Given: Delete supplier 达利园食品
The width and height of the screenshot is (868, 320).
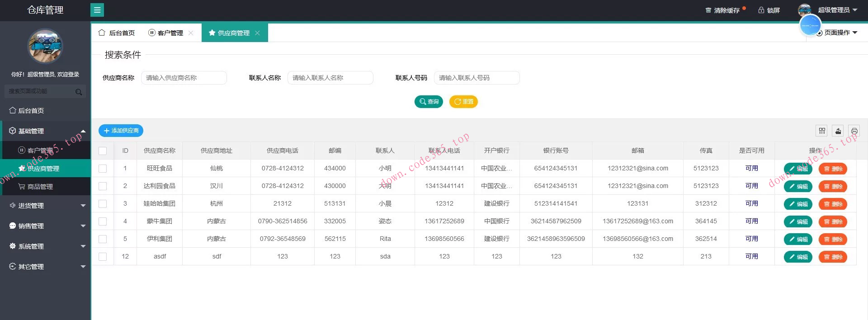Looking at the screenshot, I should [x=833, y=187].
